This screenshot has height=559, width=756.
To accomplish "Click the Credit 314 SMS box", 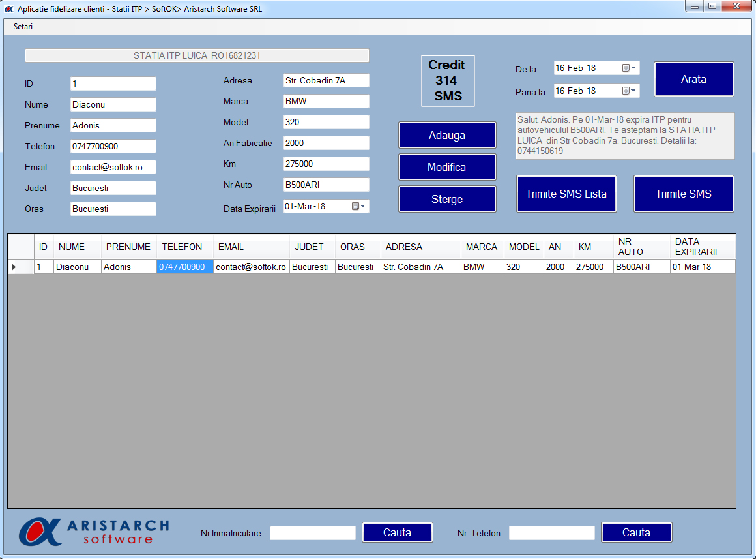I will 448,81.
